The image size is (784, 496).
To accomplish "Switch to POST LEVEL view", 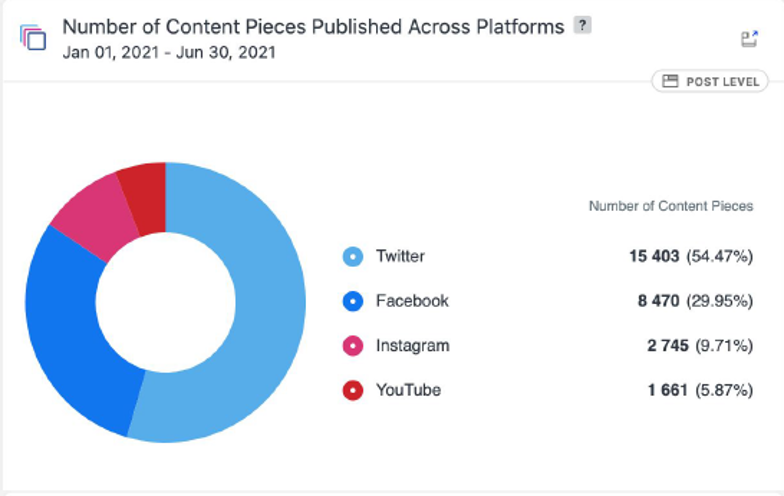I will coord(710,82).
